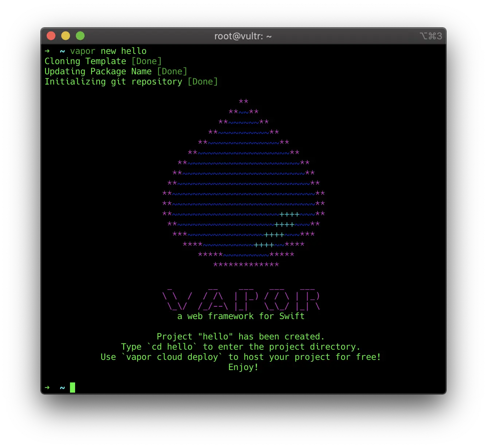Click the green Vapor droplet ASCII logo

(243, 182)
